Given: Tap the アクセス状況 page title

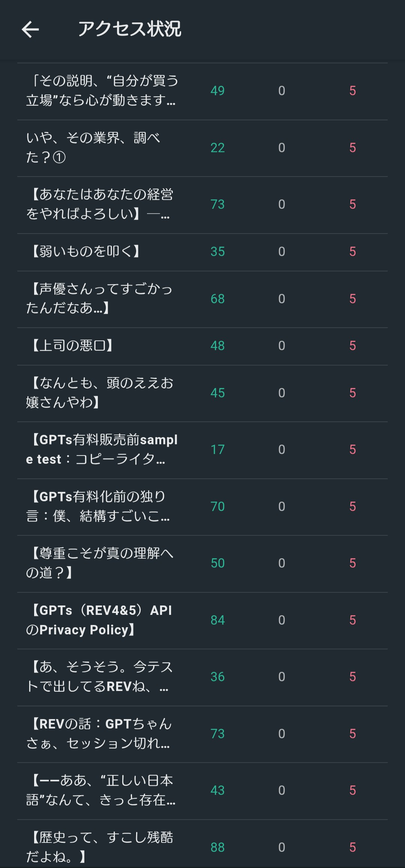Looking at the screenshot, I should click(x=129, y=29).
